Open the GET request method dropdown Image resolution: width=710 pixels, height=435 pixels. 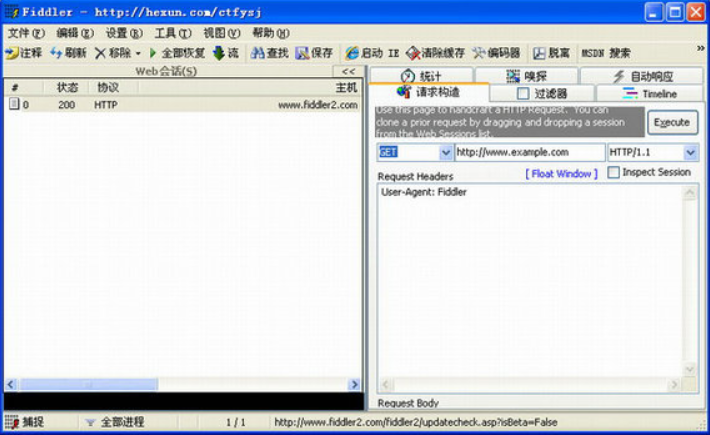click(445, 152)
